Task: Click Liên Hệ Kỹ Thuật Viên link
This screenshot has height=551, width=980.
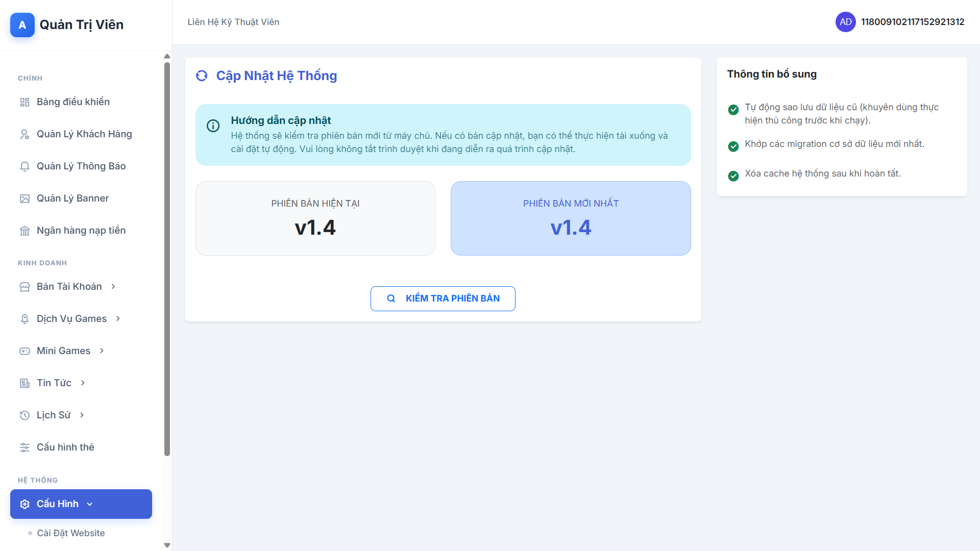Action: (233, 22)
